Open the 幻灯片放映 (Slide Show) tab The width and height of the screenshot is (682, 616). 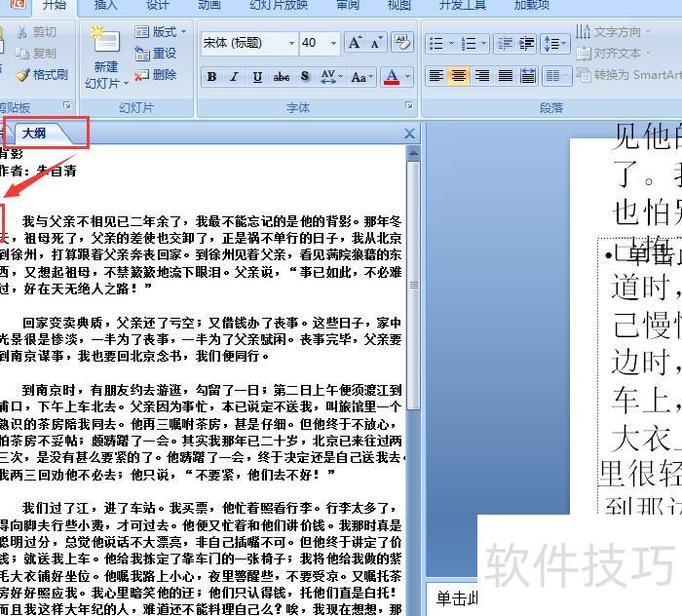(279, 5)
